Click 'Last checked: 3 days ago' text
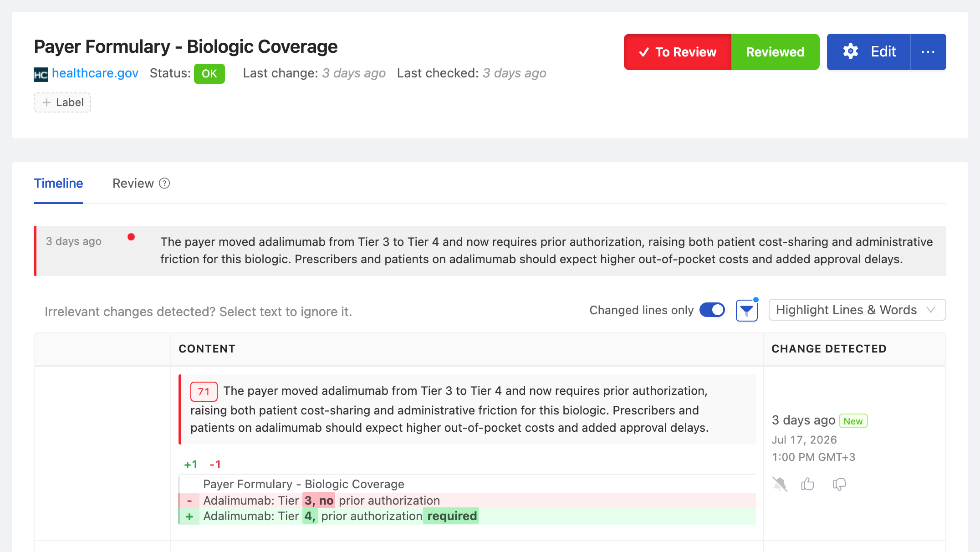Image resolution: width=980 pixels, height=552 pixels. click(471, 73)
